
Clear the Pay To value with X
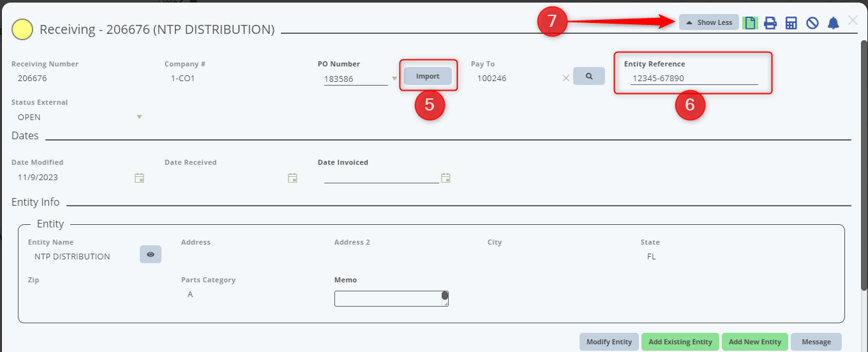click(565, 78)
